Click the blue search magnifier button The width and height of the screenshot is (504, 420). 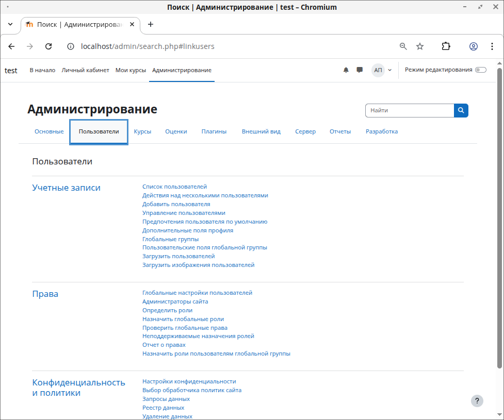coord(461,110)
